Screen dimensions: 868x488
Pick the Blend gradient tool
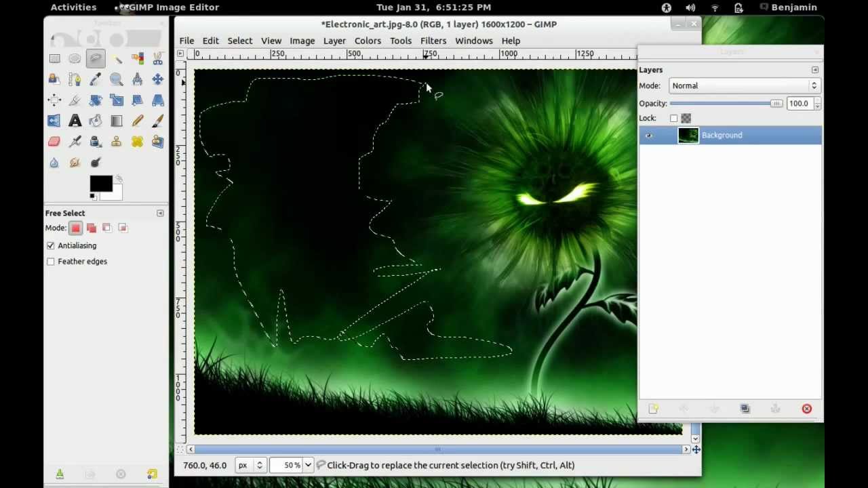(x=117, y=121)
